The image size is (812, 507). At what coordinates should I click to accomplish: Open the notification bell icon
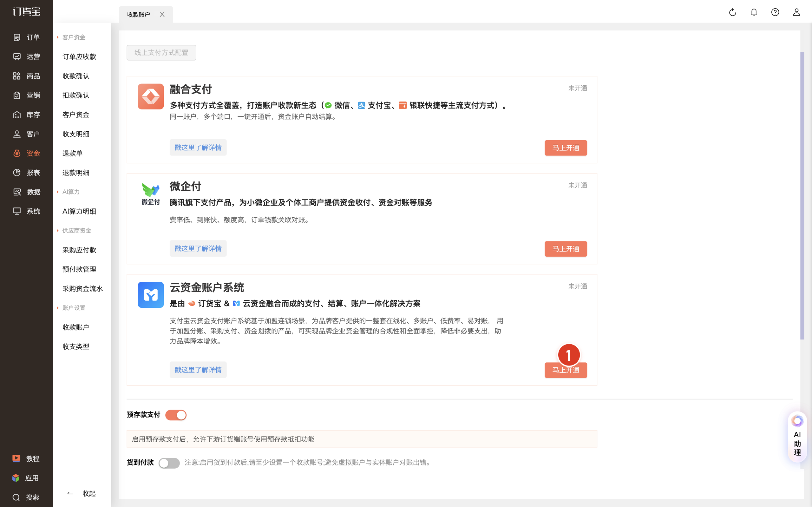coord(754,12)
